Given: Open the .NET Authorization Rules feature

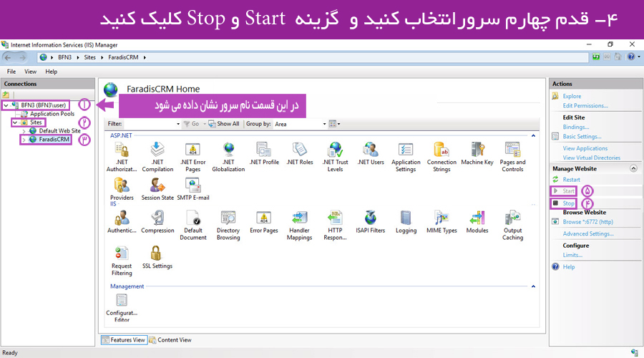Looking at the screenshot, I should [x=122, y=157].
